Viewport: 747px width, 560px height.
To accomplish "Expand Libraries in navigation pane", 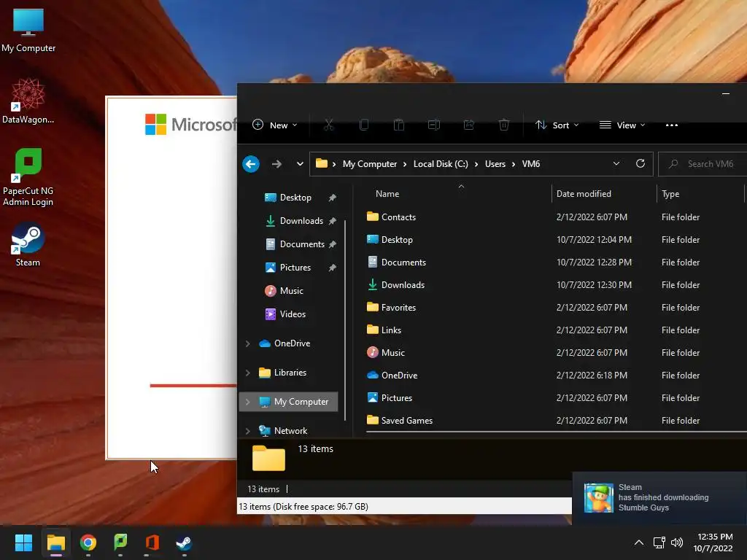I will pyautogui.click(x=248, y=373).
